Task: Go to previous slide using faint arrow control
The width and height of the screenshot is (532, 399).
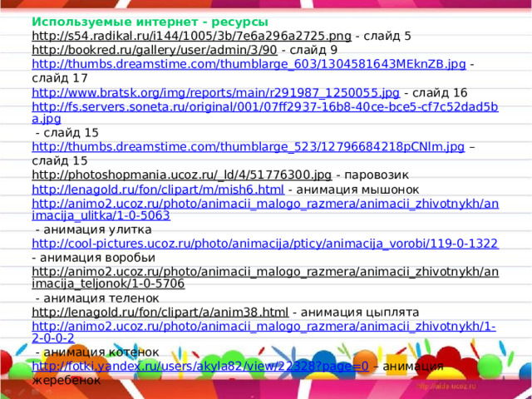Action: pos(7,392)
